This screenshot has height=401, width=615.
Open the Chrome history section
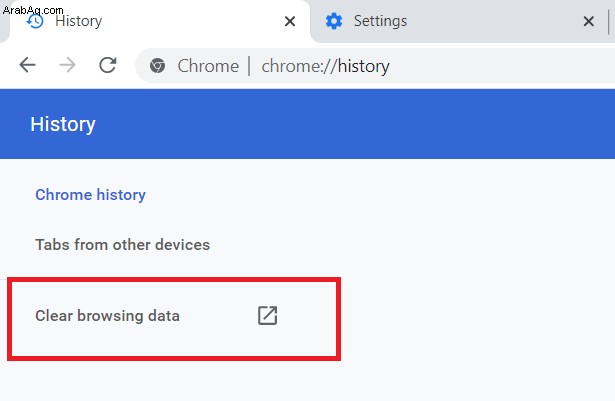(91, 195)
